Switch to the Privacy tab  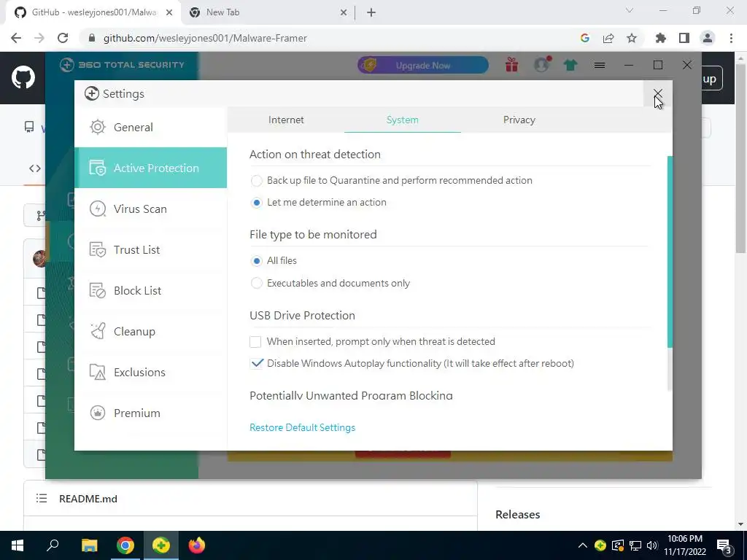519,120
